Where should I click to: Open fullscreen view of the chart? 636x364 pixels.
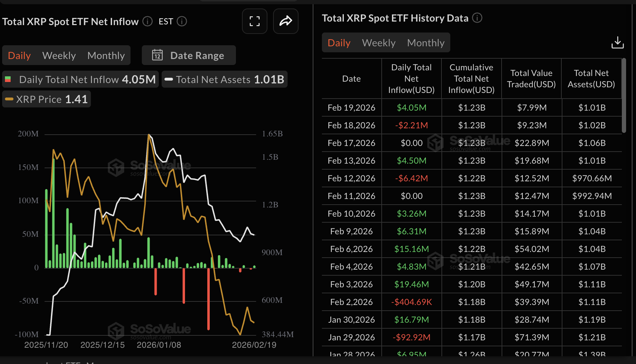click(254, 21)
